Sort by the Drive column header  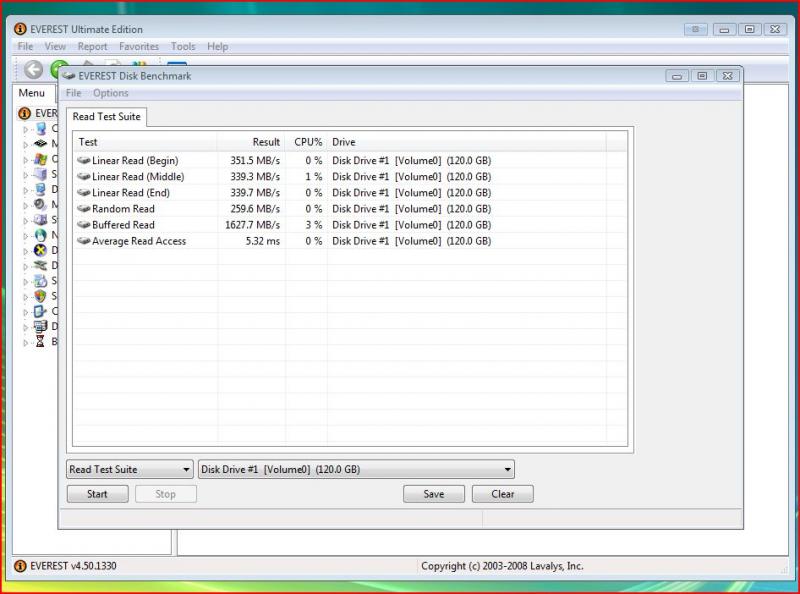[466, 142]
